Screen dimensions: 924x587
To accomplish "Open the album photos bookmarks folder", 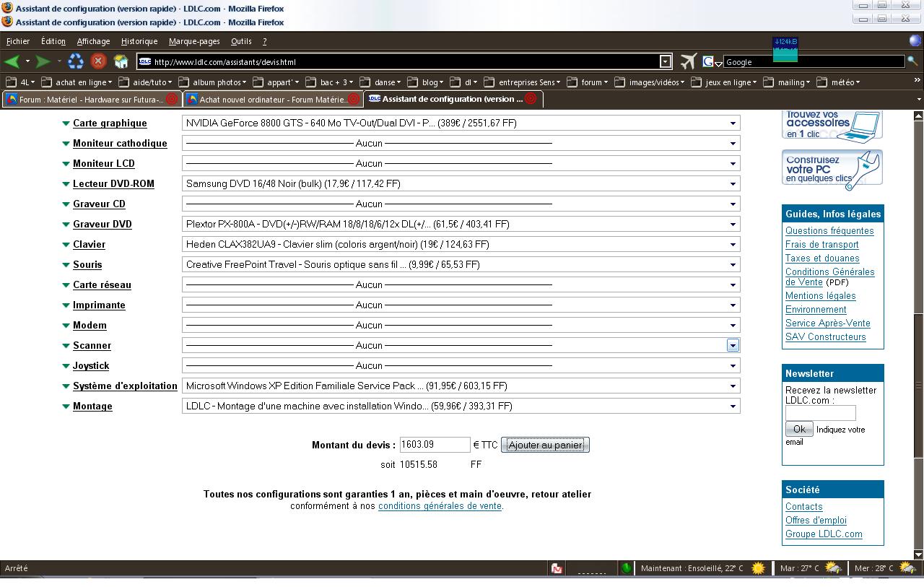I will (x=212, y=82).
